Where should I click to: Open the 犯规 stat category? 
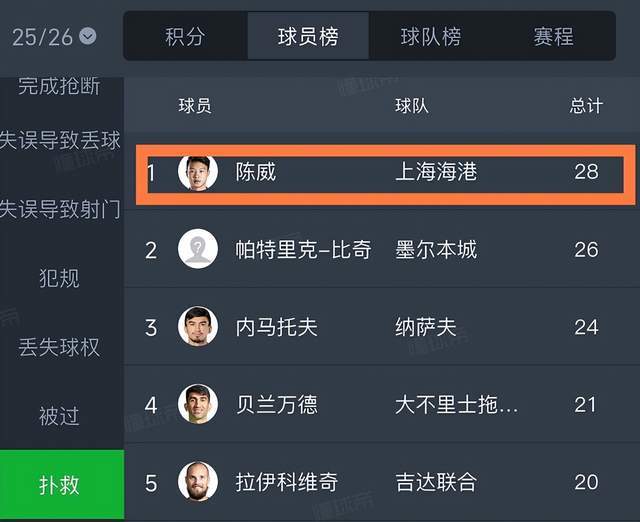coord(60,278)
